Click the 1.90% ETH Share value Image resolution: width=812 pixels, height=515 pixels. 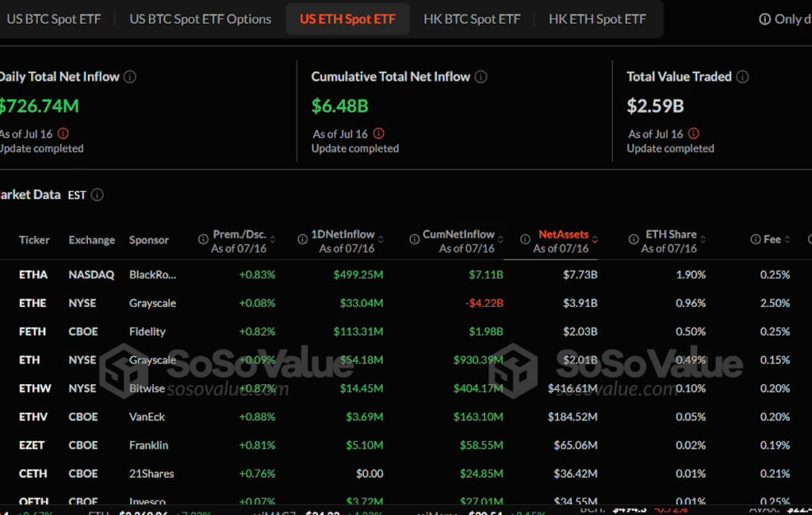[x=691, y=275]
